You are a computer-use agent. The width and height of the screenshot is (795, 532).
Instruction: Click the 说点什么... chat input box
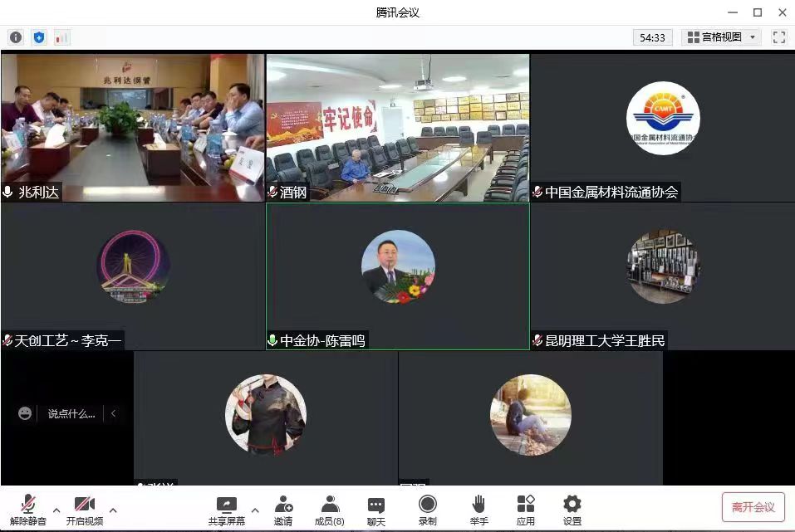pos(71,413)
